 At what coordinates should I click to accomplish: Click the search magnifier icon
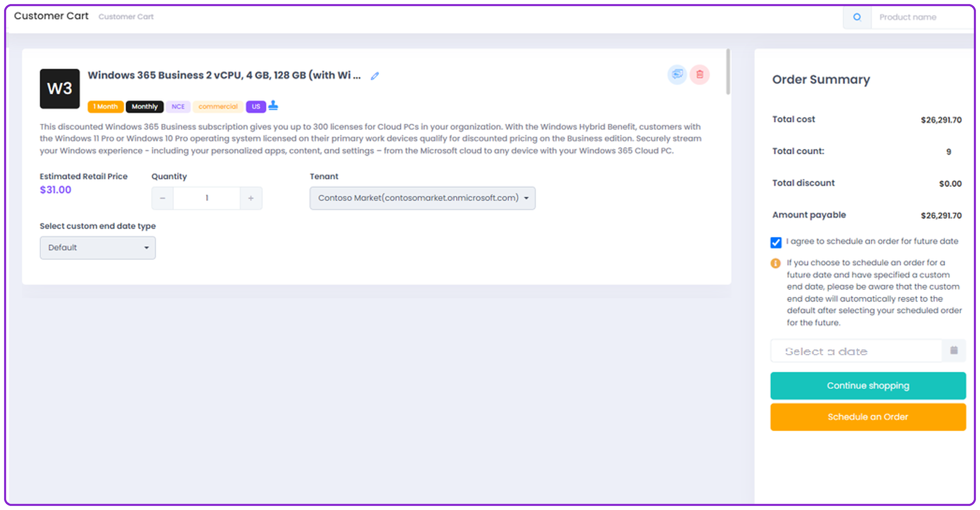[x=857, y=17]
